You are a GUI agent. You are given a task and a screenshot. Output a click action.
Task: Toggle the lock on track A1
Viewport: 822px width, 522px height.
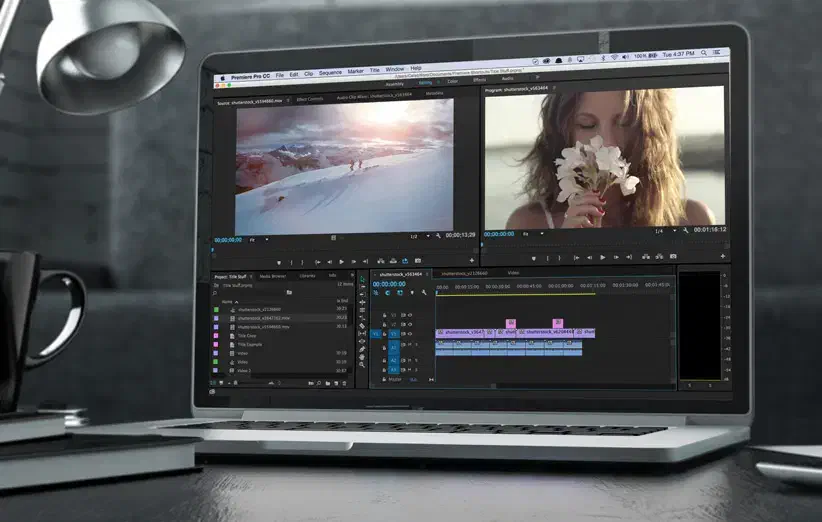click(x=383, y=347)
